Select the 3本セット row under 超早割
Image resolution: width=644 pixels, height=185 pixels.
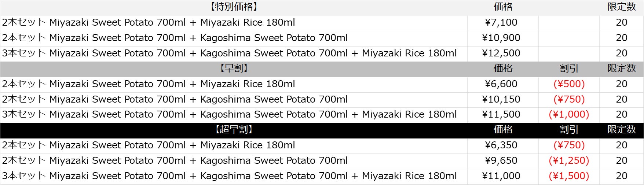[229, 176]
